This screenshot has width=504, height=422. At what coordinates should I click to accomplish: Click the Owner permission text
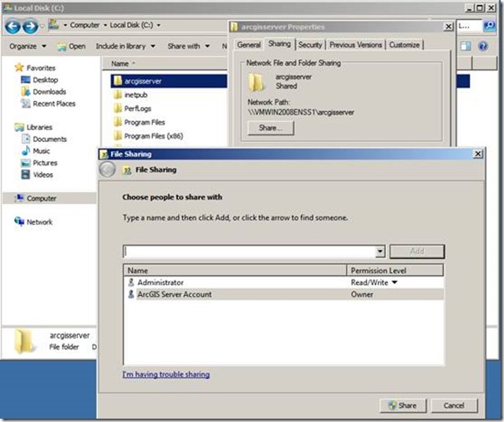(362, 294)
